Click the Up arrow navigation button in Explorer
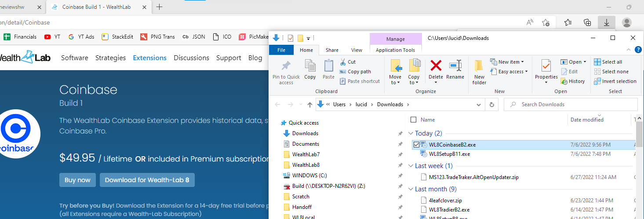 click(310, 104)
